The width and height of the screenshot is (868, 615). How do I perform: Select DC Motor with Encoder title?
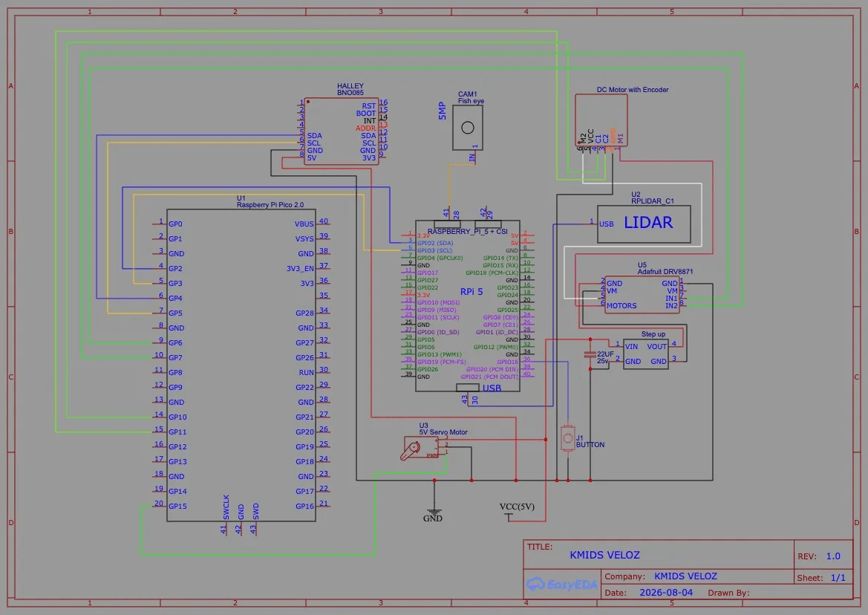click(x=632, y=90)
